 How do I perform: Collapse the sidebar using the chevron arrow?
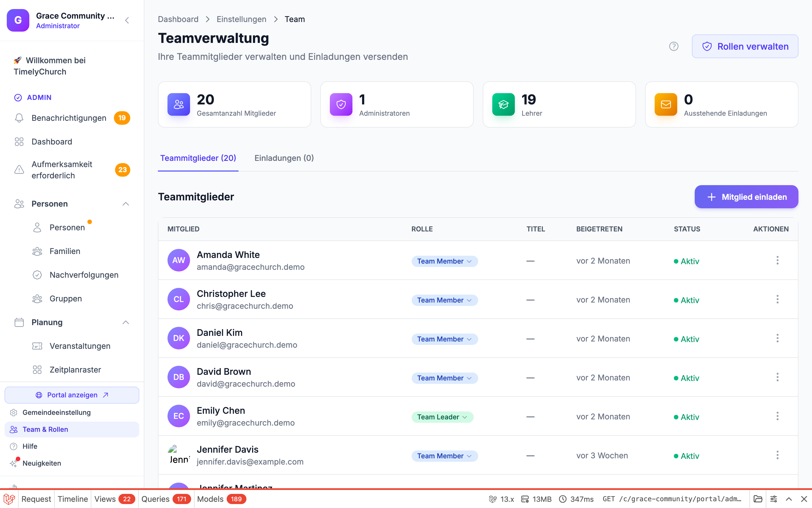127,21
